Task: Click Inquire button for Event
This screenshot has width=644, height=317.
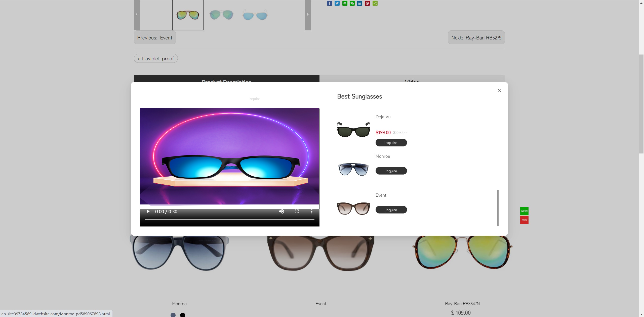Action: pyautogui.click(x=391, y=210)
